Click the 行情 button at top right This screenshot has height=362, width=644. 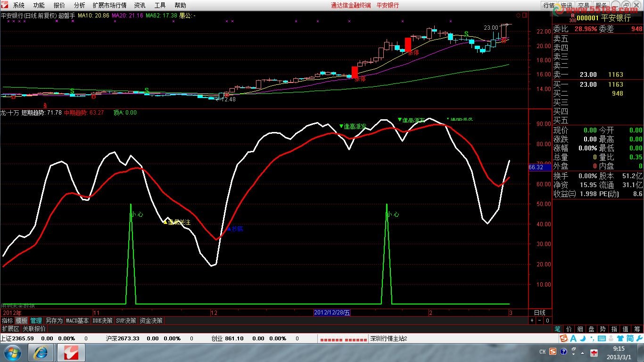[549, 5]
